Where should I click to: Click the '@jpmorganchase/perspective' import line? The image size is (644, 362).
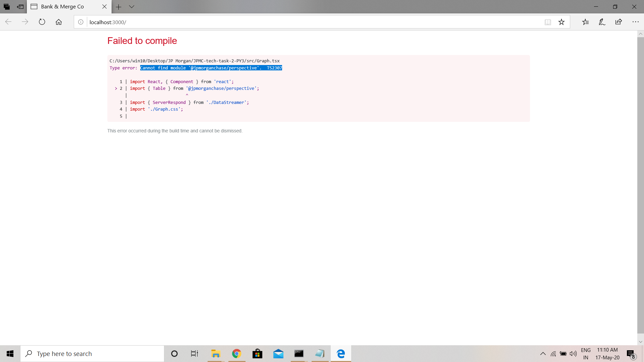coord(194,88)
